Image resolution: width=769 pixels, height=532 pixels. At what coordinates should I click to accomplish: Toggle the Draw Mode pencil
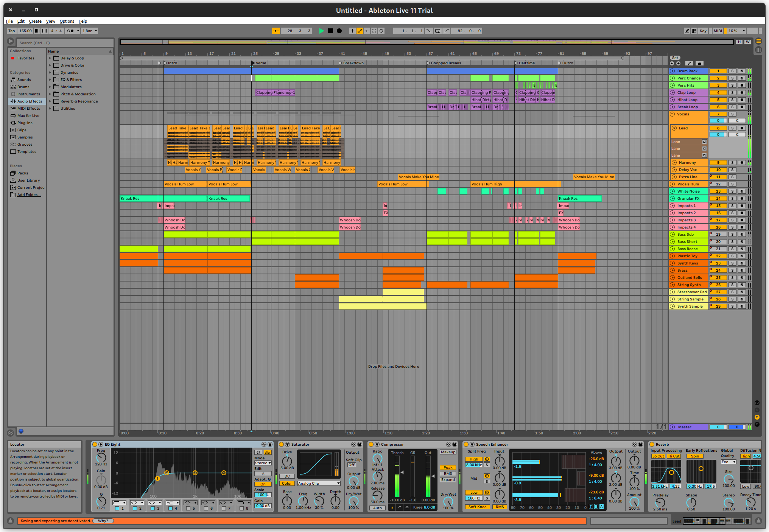(687, 31)
